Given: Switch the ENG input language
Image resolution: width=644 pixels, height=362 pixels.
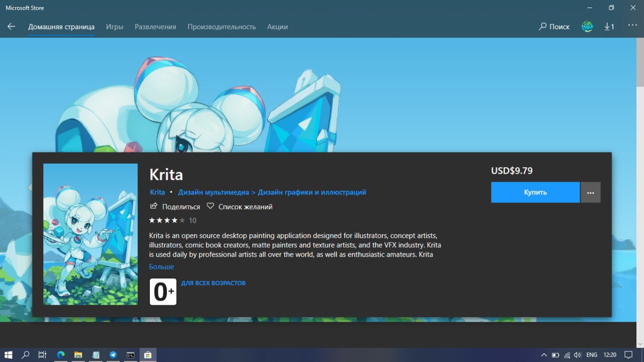Looking at the screenshot, I should tap(592, 355).
